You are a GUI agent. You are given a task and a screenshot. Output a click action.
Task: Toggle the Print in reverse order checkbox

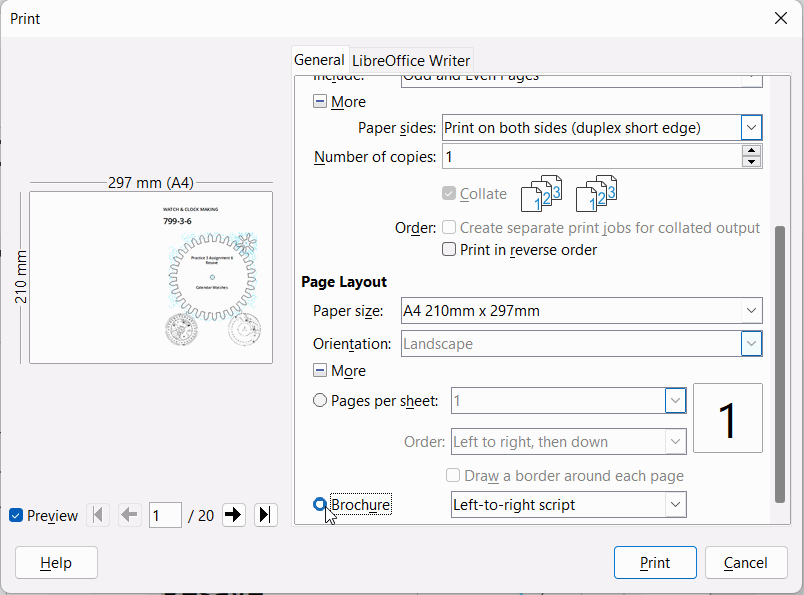449,249
